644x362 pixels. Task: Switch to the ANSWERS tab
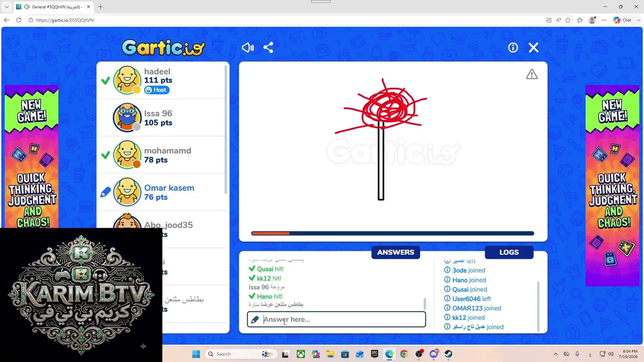pos(395,252)
